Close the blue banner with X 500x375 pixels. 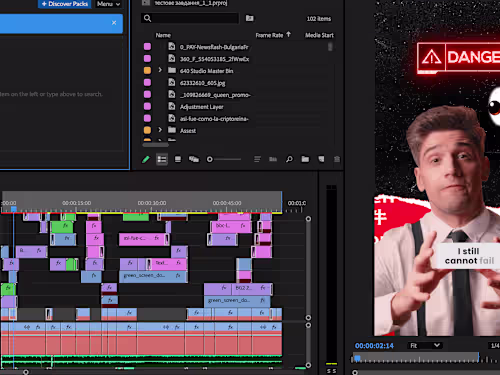[x=114, y=23]
